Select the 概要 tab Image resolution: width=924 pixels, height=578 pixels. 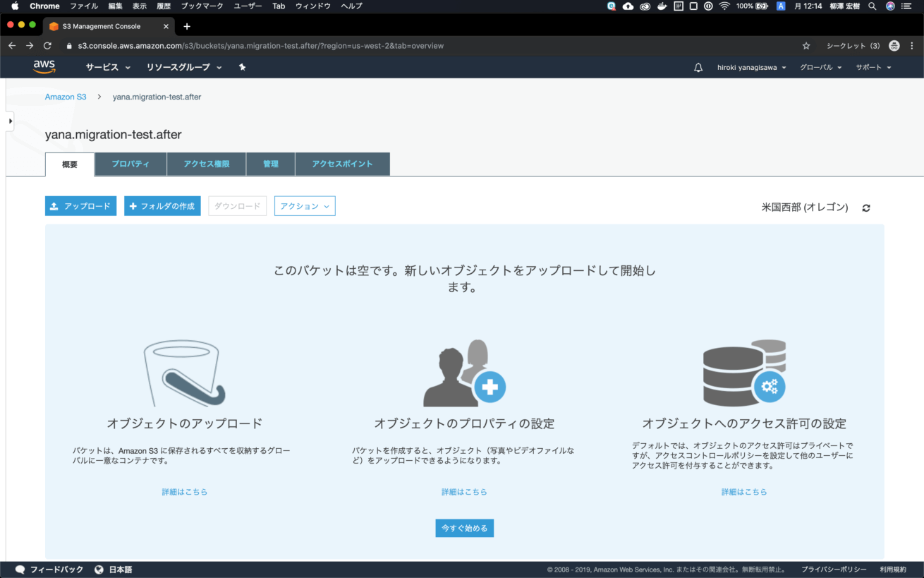click(x=70, y=164)
